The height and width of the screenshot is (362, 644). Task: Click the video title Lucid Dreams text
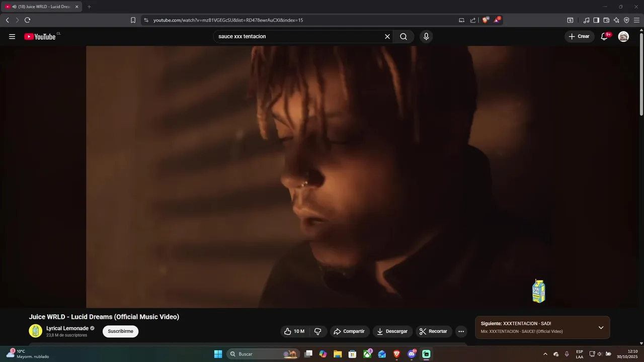[x=104, y=317]
